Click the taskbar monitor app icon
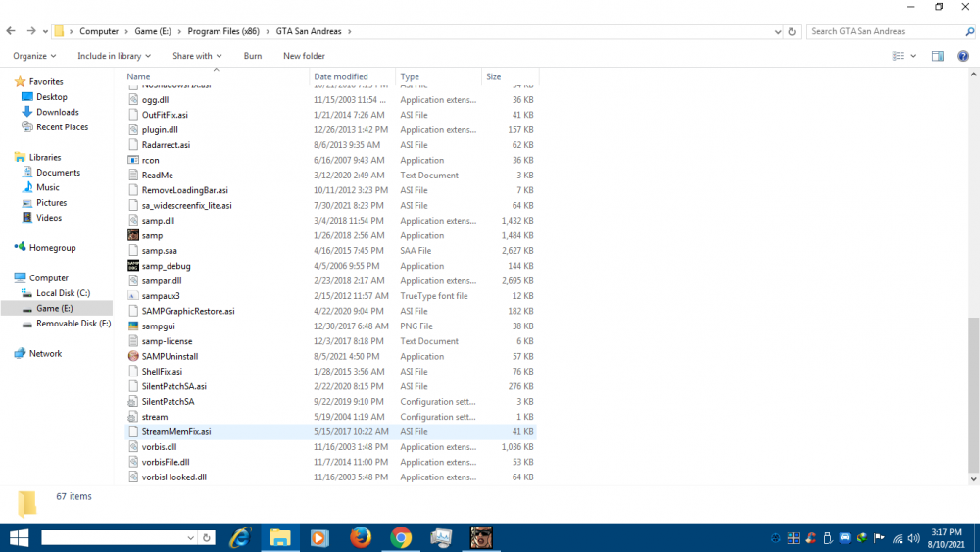Viewport: 980px width, 552px height. [441, 537]
